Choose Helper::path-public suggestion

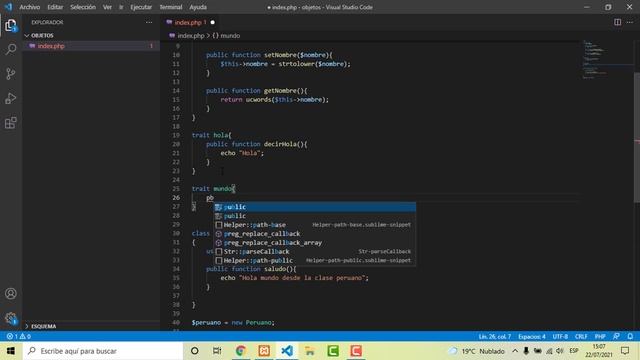pyautogui.click(x=315, y=260)
